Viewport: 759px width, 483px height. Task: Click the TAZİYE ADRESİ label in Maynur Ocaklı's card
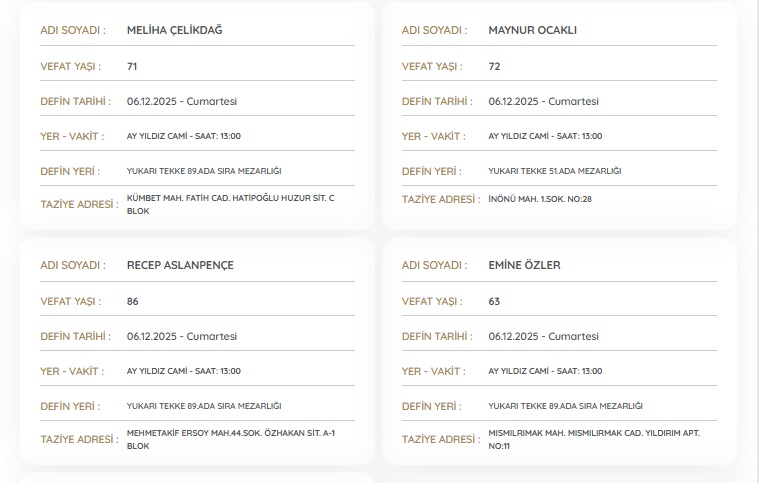coord(438,200)
